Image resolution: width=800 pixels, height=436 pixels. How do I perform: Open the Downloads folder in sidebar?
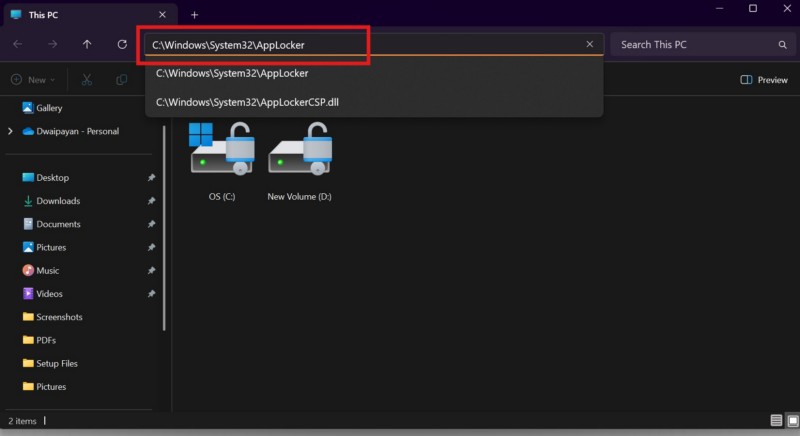pyautogui.click(x=52, y=201)
